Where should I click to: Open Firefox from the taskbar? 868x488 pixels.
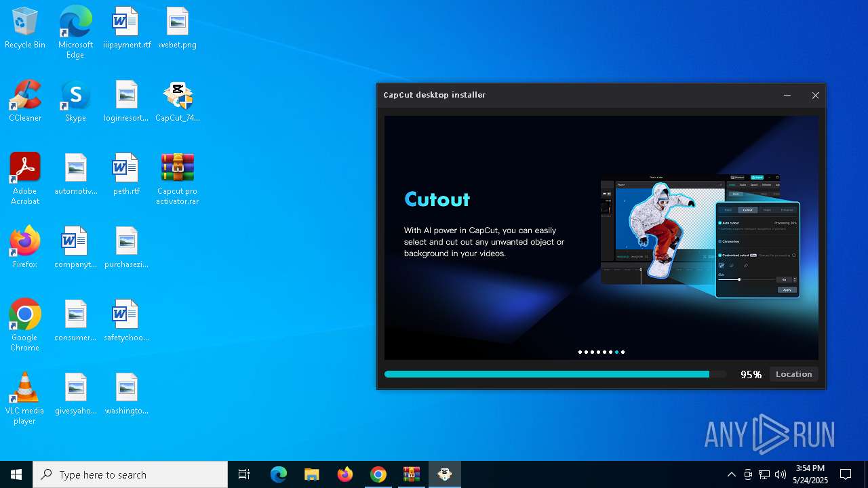click(345, 474)
